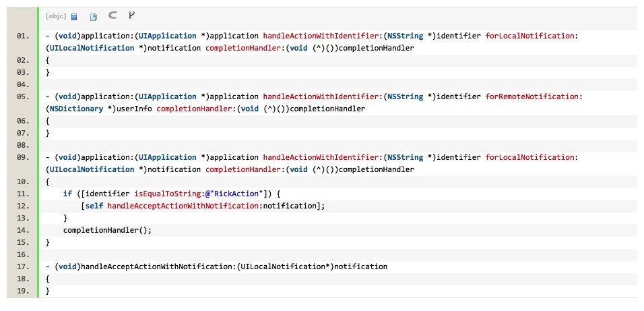Click the copy code icon
This screenshot has height=311, width=644.
(x=94, y=16)
